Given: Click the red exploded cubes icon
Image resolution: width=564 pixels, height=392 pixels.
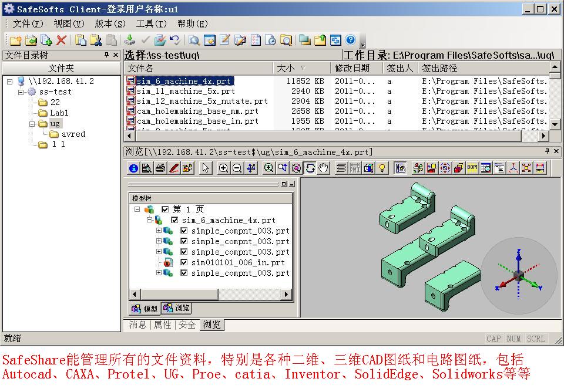Looking at the screenshot, I should pos(458,168).
